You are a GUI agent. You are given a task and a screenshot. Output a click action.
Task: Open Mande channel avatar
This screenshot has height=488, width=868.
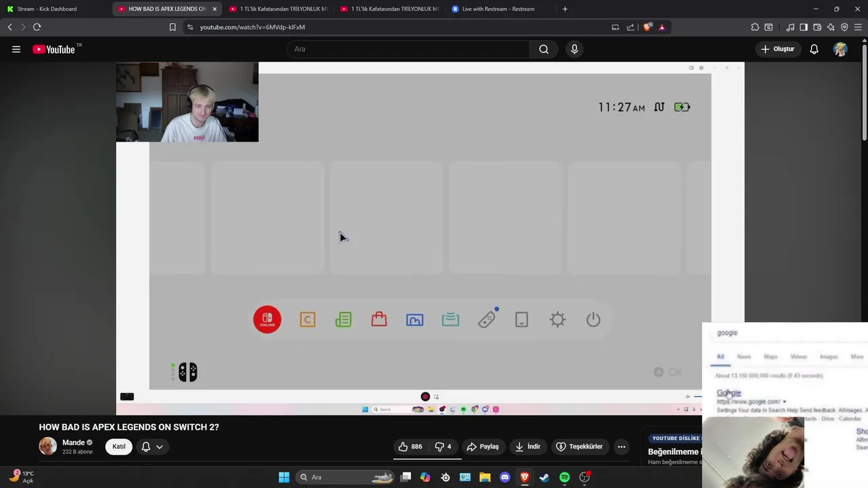48,446
